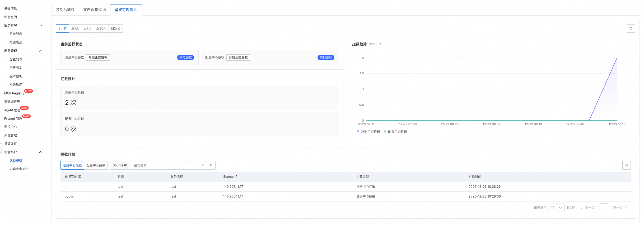Click 开启正式鉴权 for 配置中心鉴权
Screen dimensions: 644x226
[238, 57]
